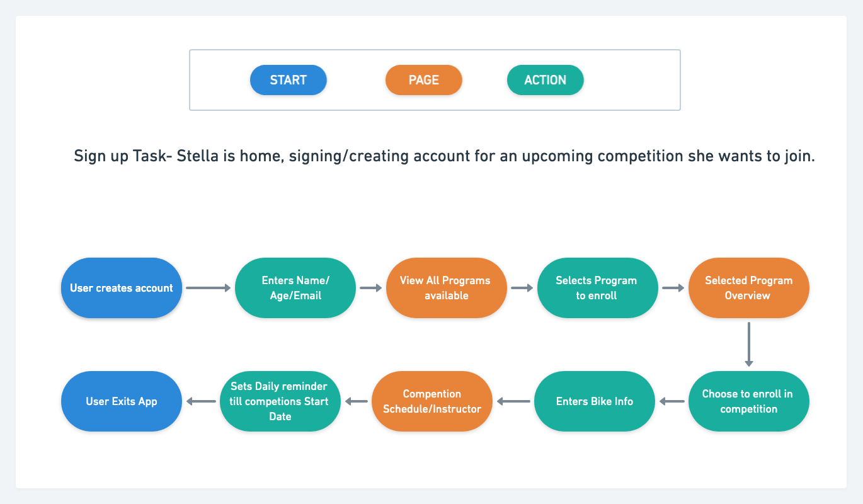Screen dimensions: 863x504
Task: Select the 'User Exits App' end node
Action: click(122, 401)
